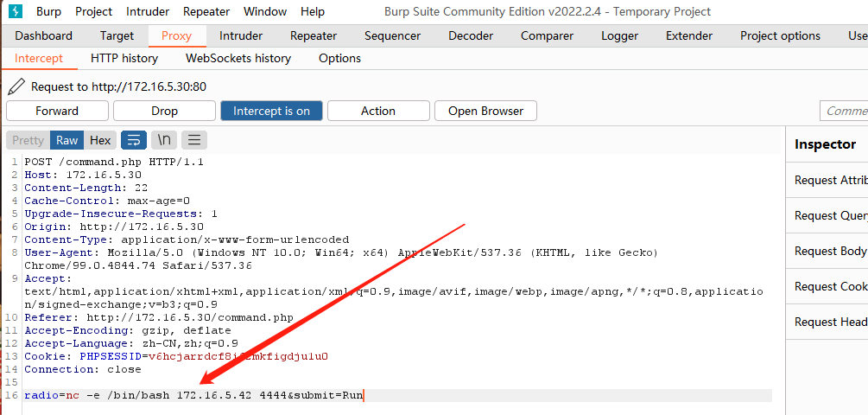Viewport: 868px width, 415px height.
Task: Switch to the Repeater tool tab
Action: coord(314,36)
